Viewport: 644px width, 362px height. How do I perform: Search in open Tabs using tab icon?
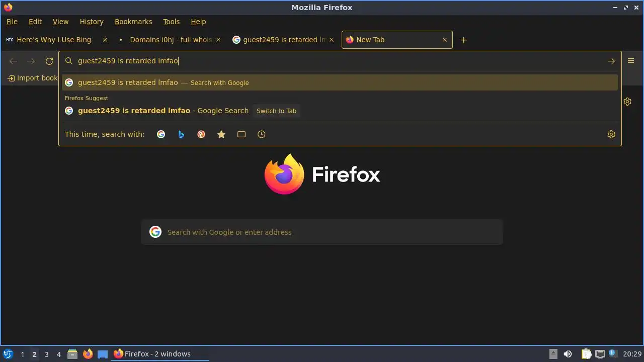pyautogui.click(x=242, y=134)
